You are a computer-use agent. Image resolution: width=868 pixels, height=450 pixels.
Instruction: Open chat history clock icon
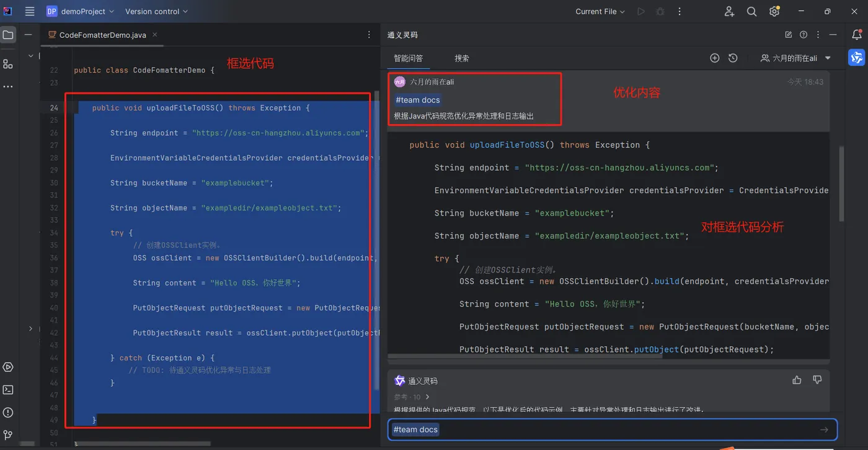[733, 58]
